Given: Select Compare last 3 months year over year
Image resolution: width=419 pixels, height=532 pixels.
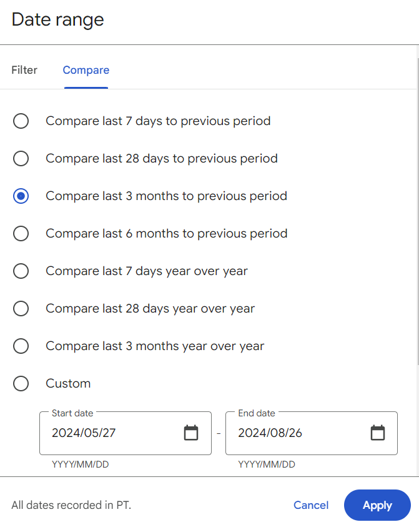Looking at the screenshot, I should pos(21,346).
